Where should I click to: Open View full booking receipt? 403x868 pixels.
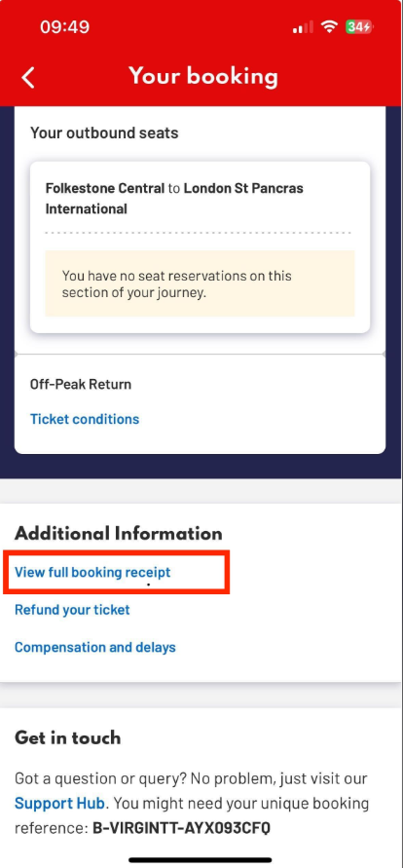pos(92,572)
